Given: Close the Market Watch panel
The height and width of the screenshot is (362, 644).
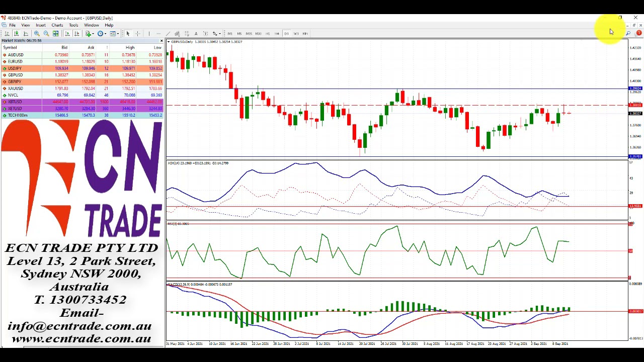Looking at the screenshot, I should coord(161,41).
